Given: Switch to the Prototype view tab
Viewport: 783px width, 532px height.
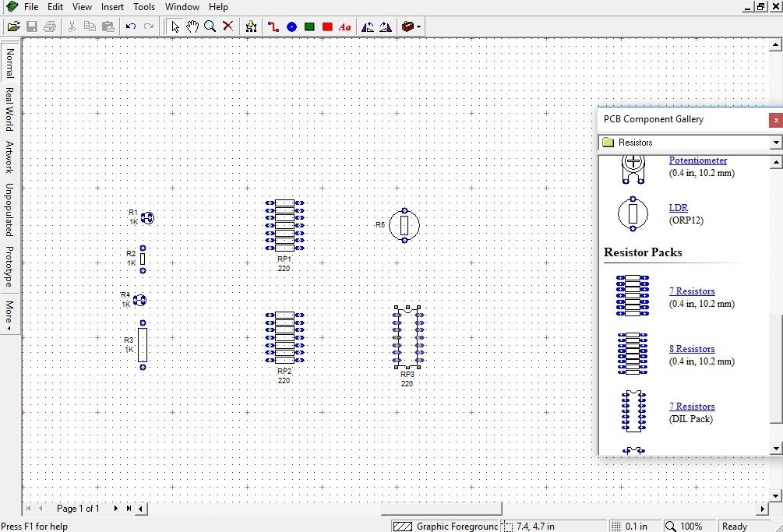Looking at the screenshot, I should (9, 266).
